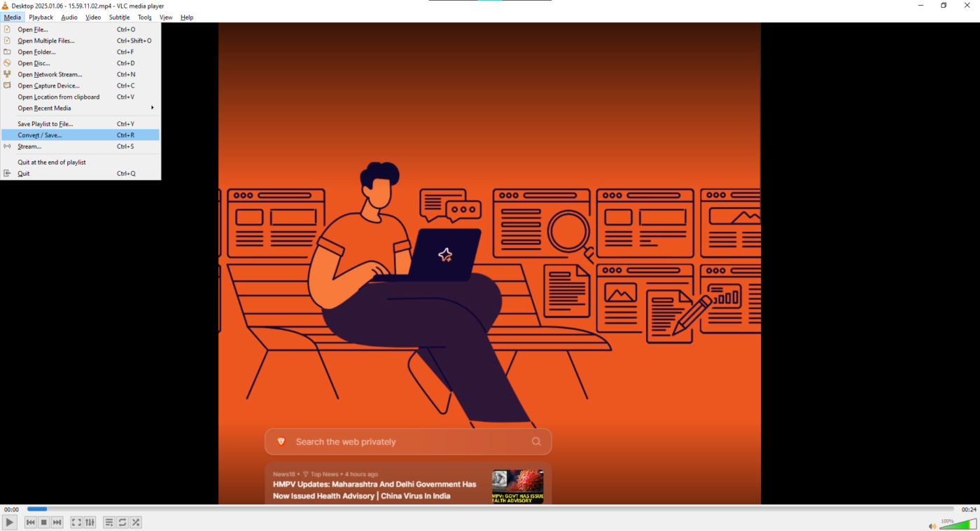
Task: Stop playback with the stop icon
Action: click(44, 523)
